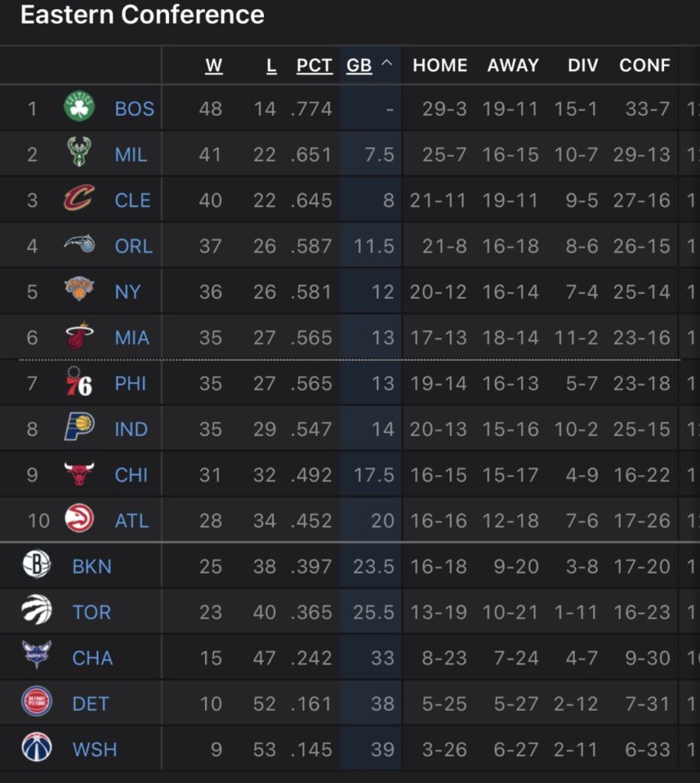Open the IND team link
The height and width of the screenshot is (783, 700).
[131, 429]
